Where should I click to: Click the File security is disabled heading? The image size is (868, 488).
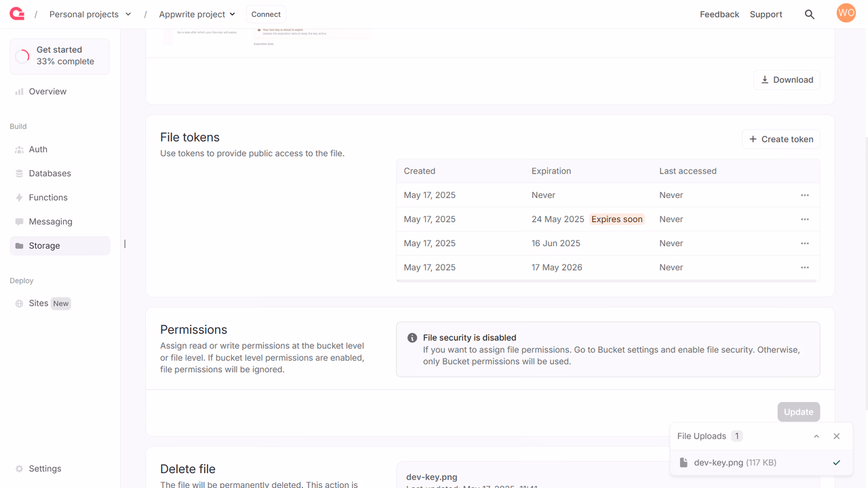[x=470, y=338]
